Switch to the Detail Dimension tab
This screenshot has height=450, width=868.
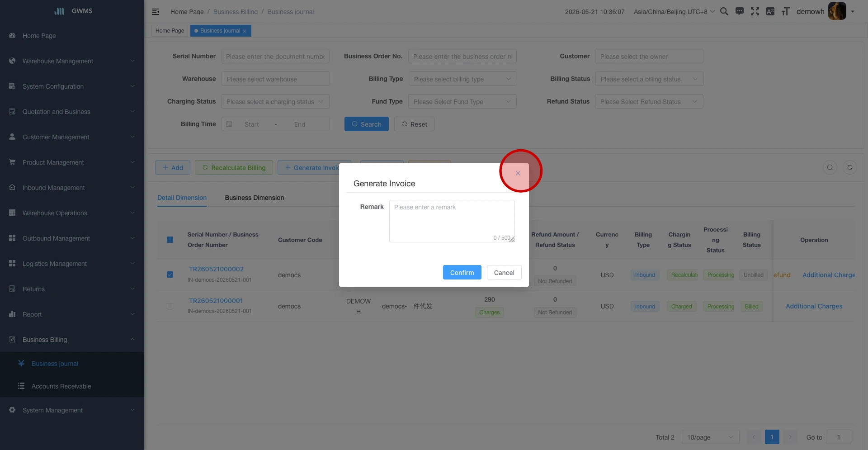182,198
